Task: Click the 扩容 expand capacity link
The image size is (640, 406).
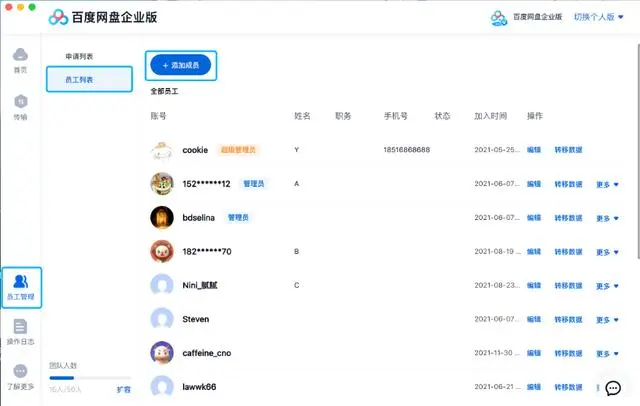Action: (124, 390)
